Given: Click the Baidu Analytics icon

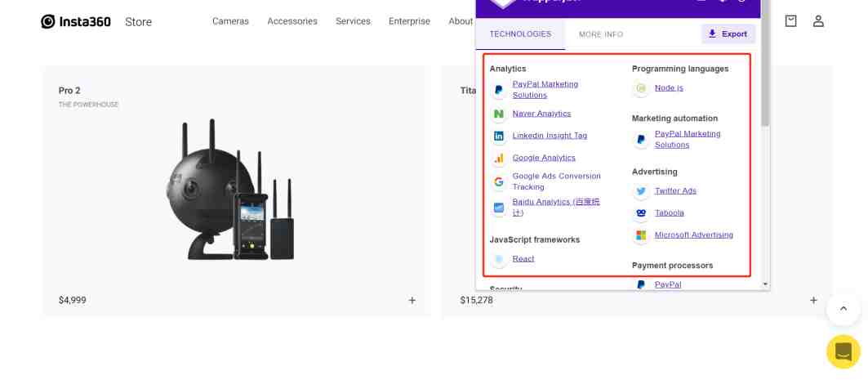Looking at the screenshot, I should tap(499, 208).
